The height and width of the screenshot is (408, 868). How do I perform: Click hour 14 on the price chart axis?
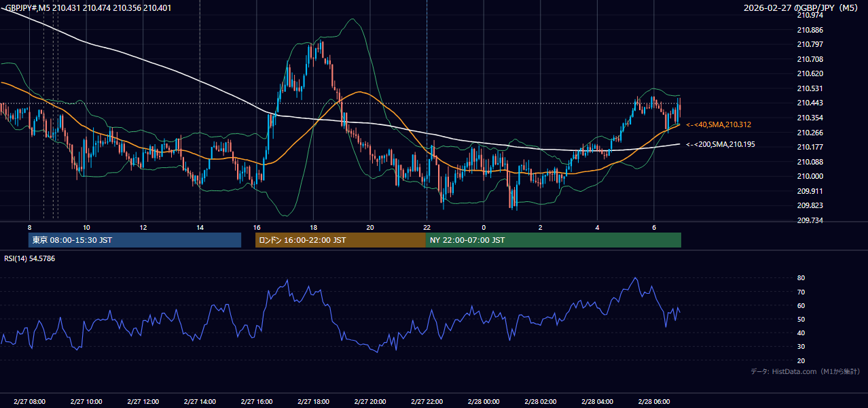(200, 227)
